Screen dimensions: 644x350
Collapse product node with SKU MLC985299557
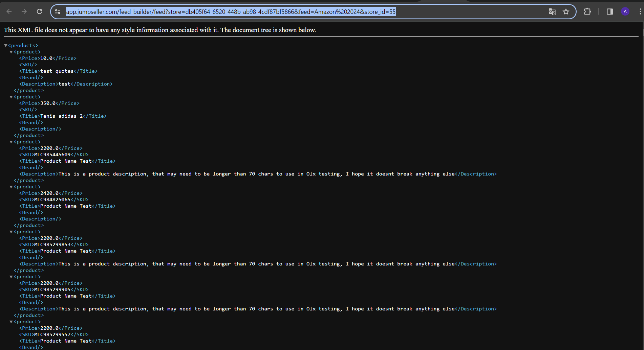point(11,322)
